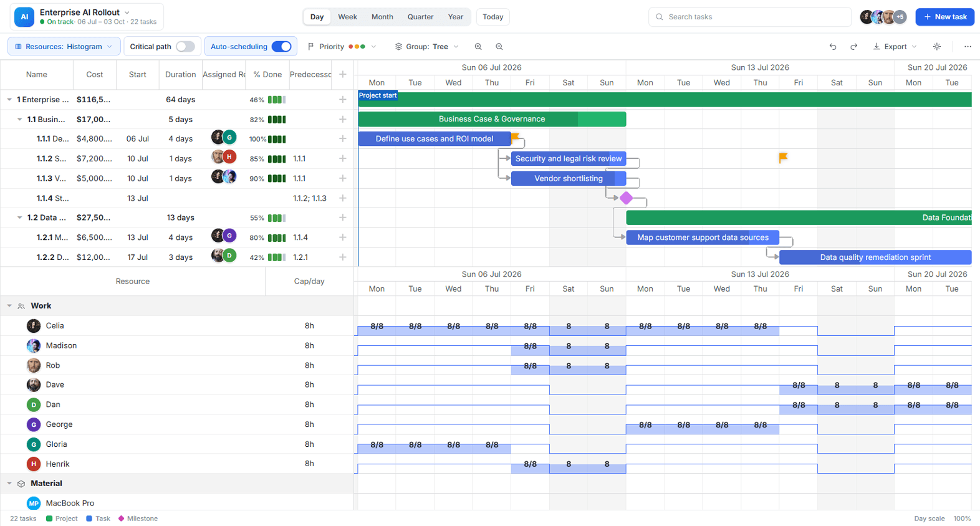Click the orange flag on 1.1.2 row timeline
This screenshot has width=980, height=526.
(783, 158)
